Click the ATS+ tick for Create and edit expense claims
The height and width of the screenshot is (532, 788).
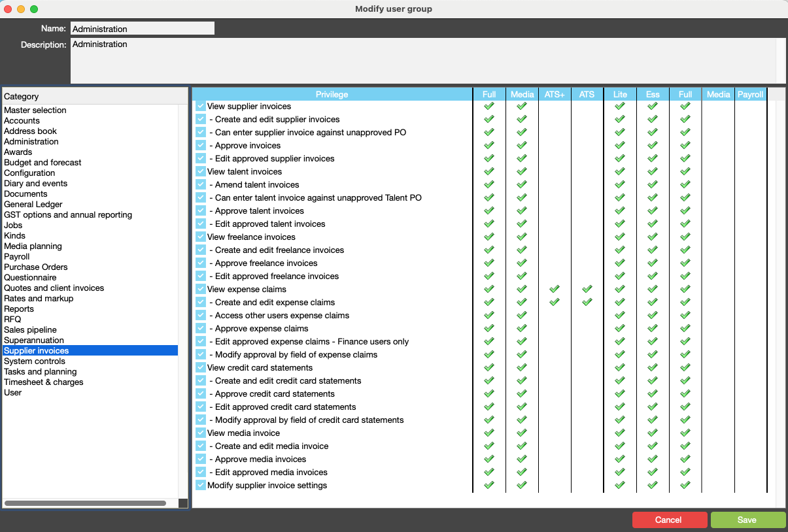point(555,302)
